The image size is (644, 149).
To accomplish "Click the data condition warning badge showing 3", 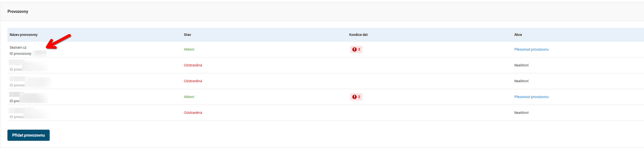I will (356, 49).
